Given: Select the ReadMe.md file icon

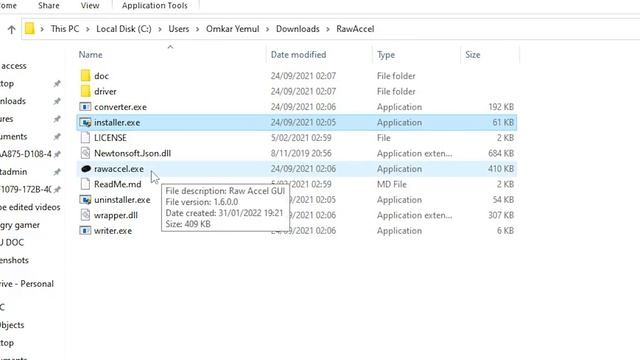Looking at the screenshot, I should [x=85, y=184].
